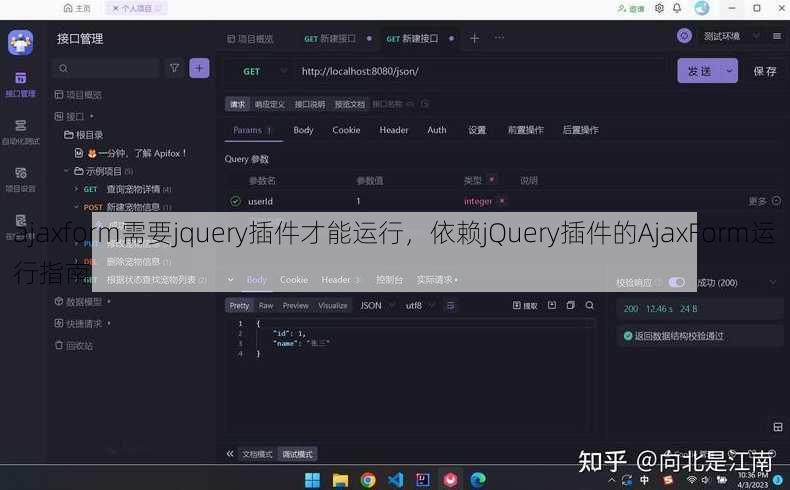Image resolution: width=790 pixels, height=490 pixels.
Task: Click the layout switch icon at bottom right
Action: coord(777,427)
